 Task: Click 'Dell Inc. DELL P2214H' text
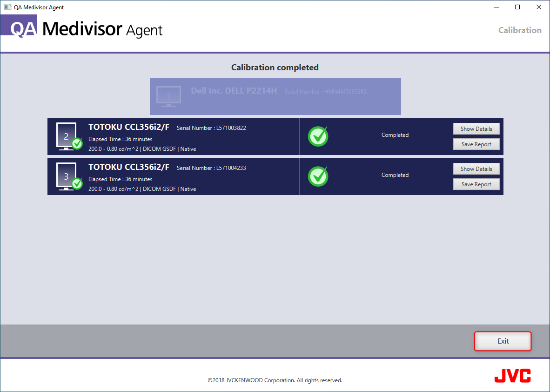pos(234,90)
